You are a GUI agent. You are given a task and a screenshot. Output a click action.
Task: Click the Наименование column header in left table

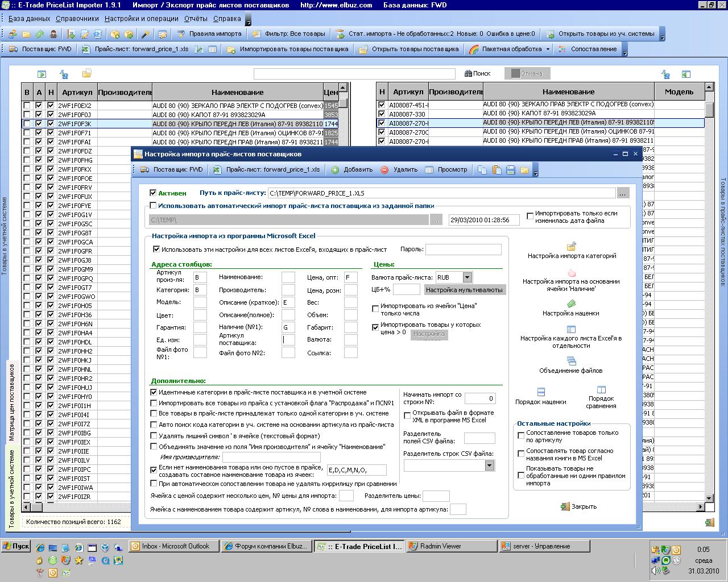coord(238,92)
